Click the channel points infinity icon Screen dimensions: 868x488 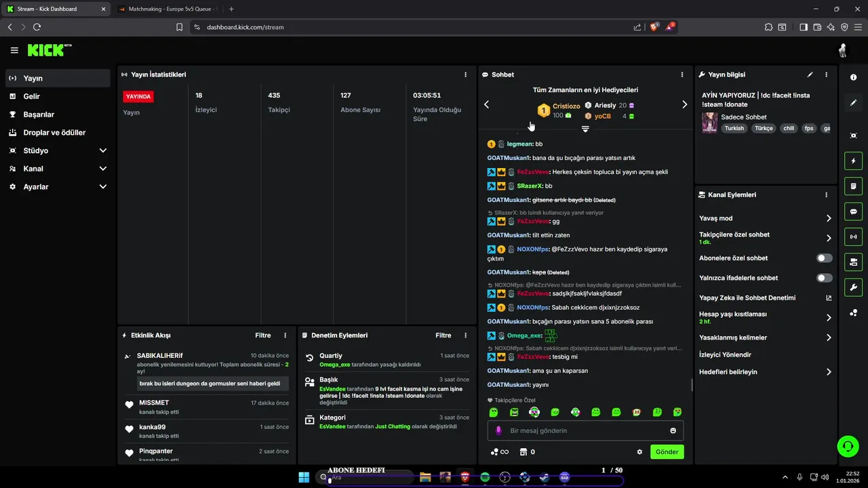tap(500, 452)
